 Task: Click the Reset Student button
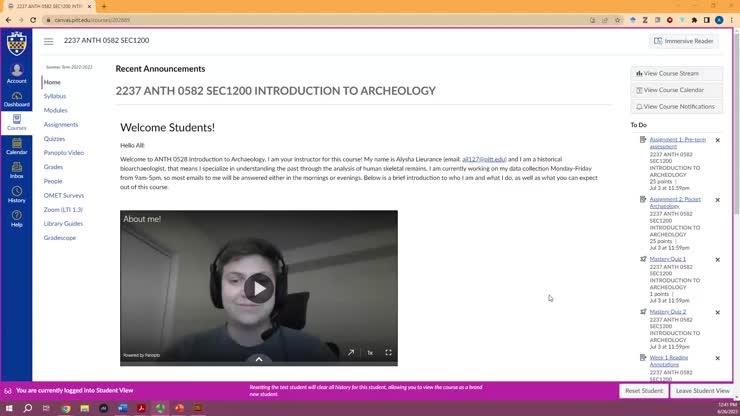pyautogui.click(x=644, y=391)
